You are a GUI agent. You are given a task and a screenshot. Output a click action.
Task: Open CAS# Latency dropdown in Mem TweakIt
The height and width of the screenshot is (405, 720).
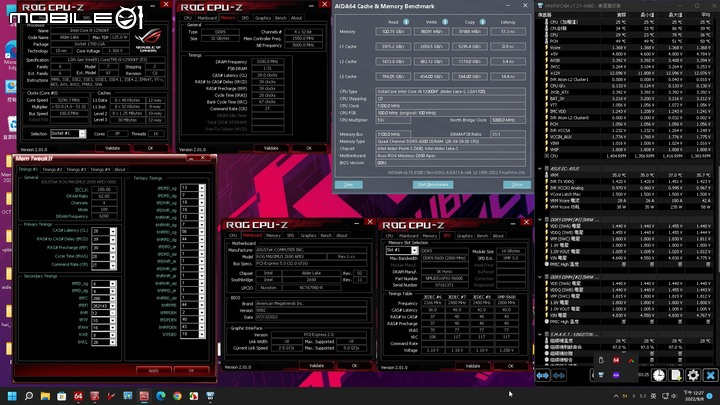tap(112, 231)
